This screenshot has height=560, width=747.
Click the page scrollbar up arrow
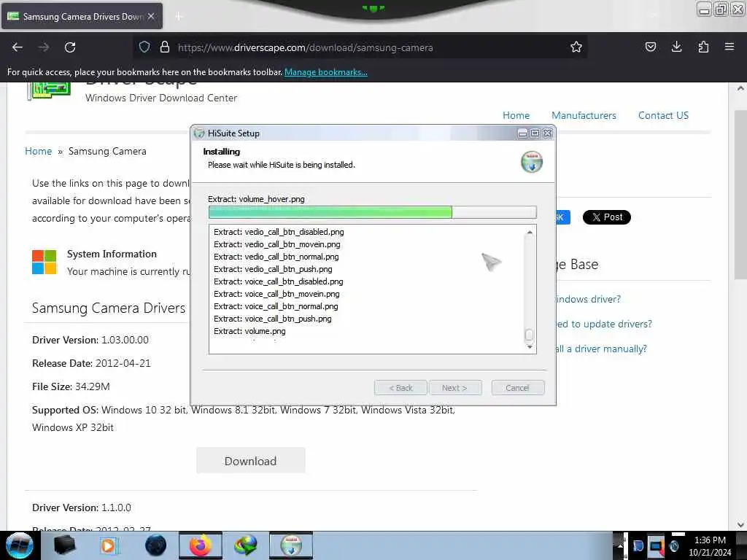pos(740,88)
